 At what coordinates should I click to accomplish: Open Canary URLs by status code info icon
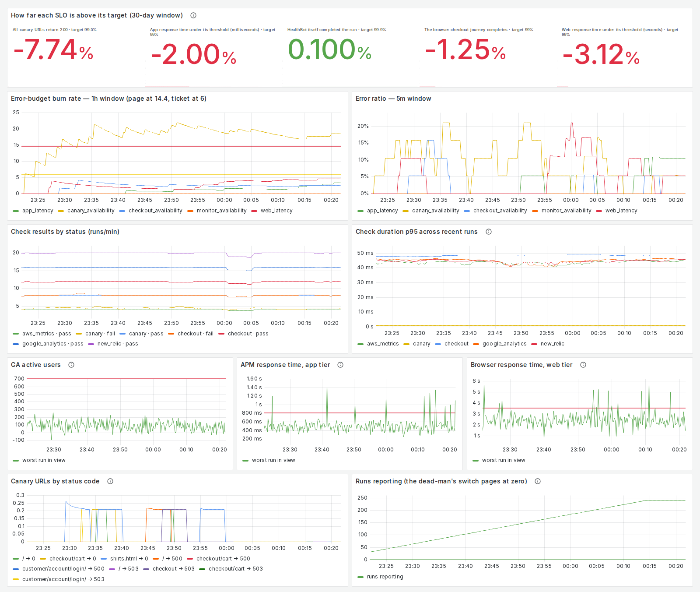point(110,481)
